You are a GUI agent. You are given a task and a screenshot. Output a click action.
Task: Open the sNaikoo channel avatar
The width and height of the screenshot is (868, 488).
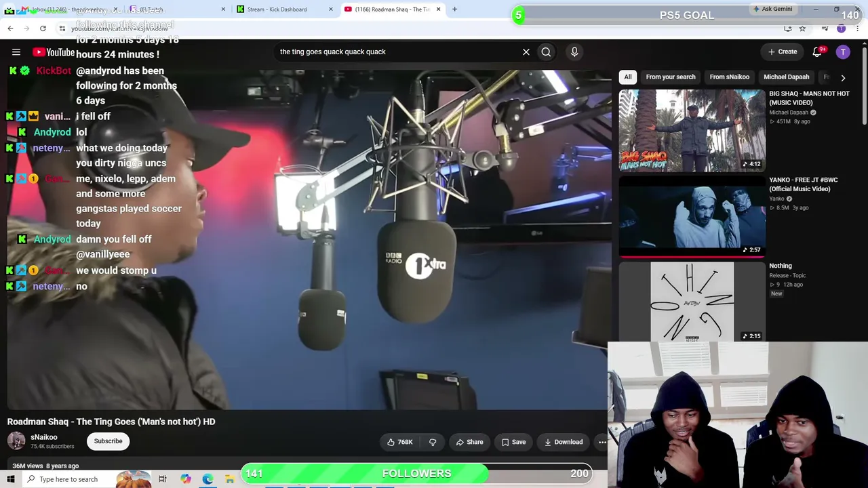16,441
